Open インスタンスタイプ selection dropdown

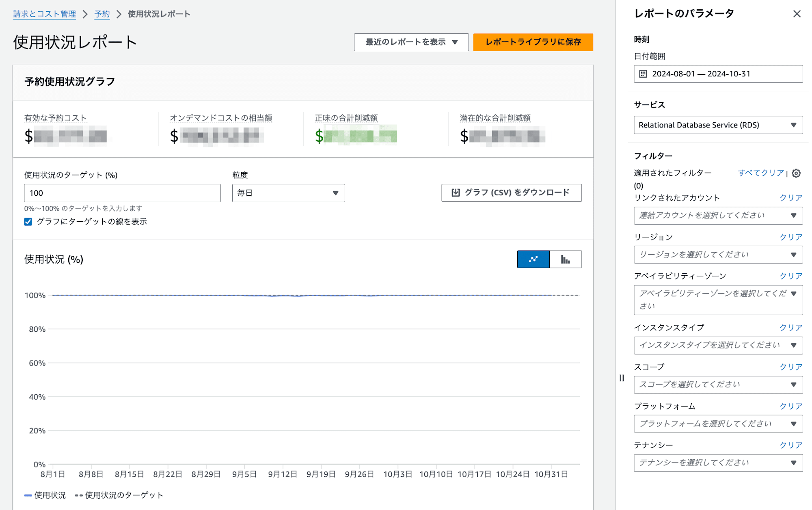[718, 345]
